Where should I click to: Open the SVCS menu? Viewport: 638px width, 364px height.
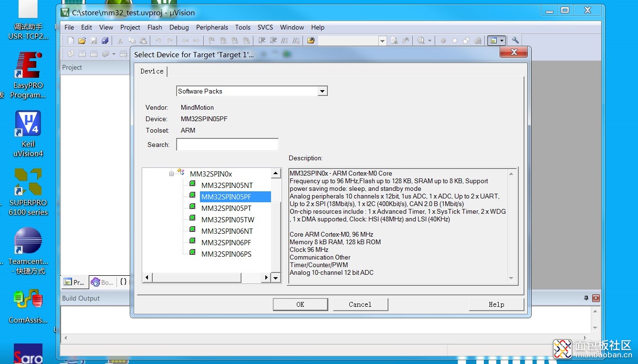(x=265, y=27)
